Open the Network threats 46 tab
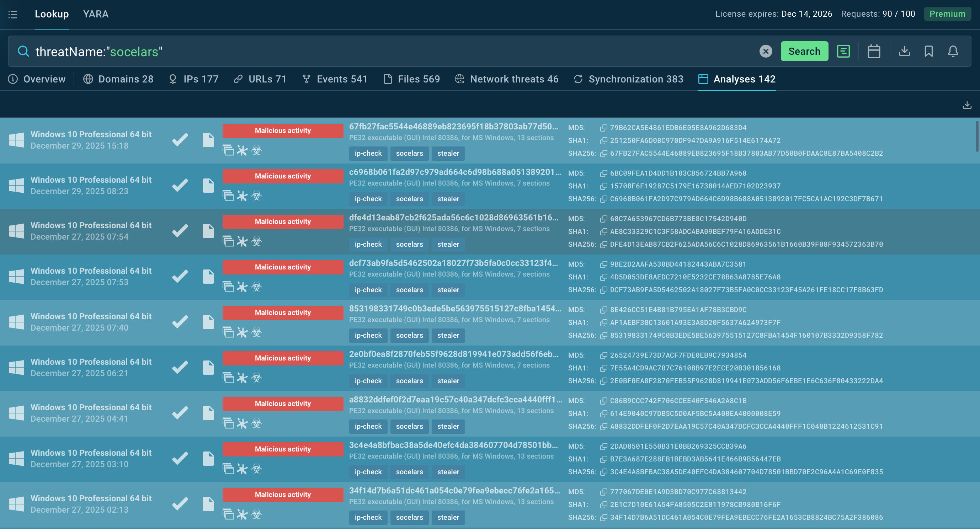 tap(513, 79)
